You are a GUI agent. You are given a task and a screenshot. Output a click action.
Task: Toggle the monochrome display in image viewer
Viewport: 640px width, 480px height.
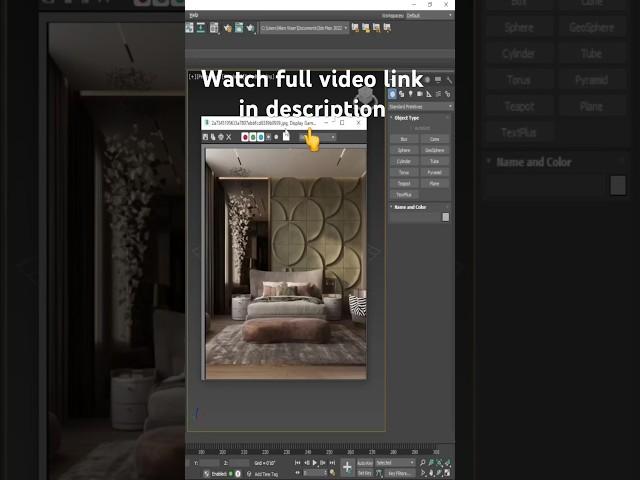click(x=276, y=137)
